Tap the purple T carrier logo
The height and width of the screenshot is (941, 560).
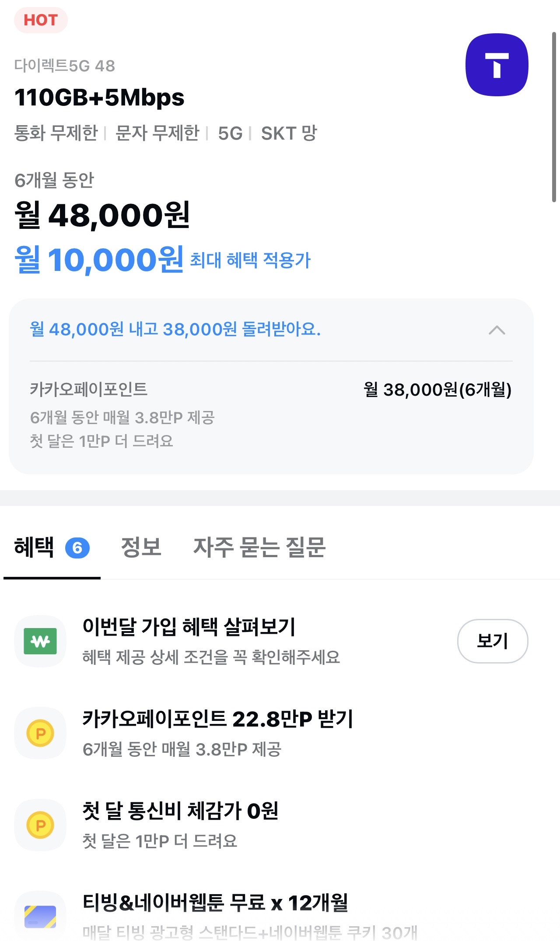point(497,65)
